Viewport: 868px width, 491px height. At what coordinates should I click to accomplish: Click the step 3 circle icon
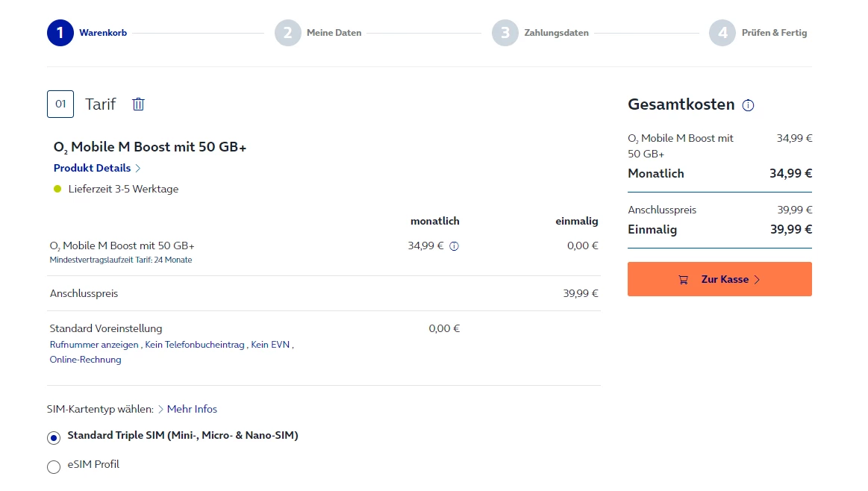click(505, 33)
